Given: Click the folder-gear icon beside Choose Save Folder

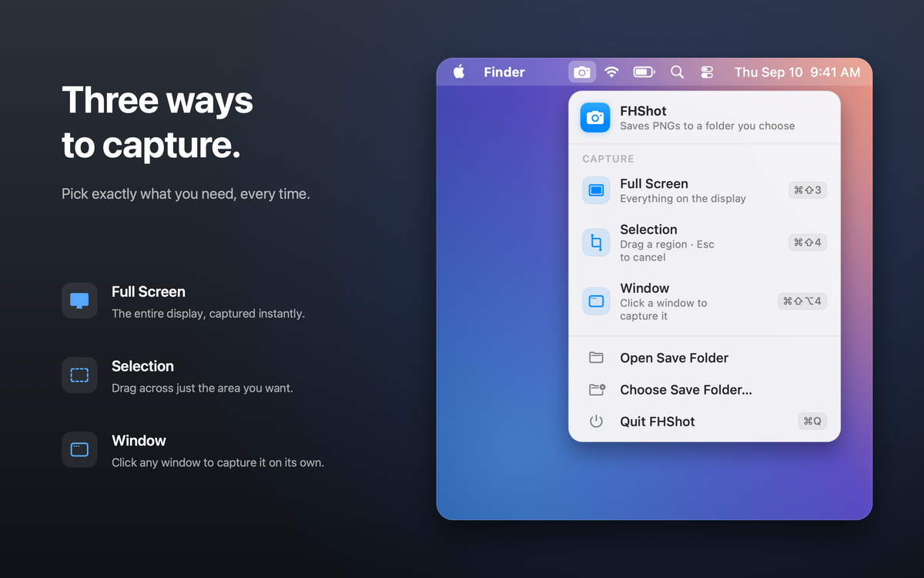Looking at the screenshot, I should (597, 390).
